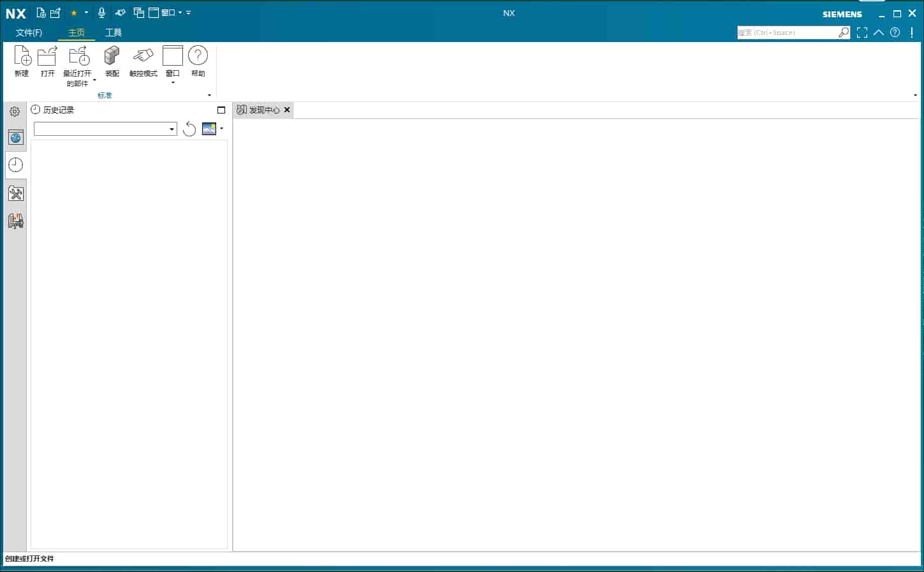Collapse the ribbon with the up chevron
The height and width of the screenshot is (572, 924).
pyautogui.click(x=879, y=33)
